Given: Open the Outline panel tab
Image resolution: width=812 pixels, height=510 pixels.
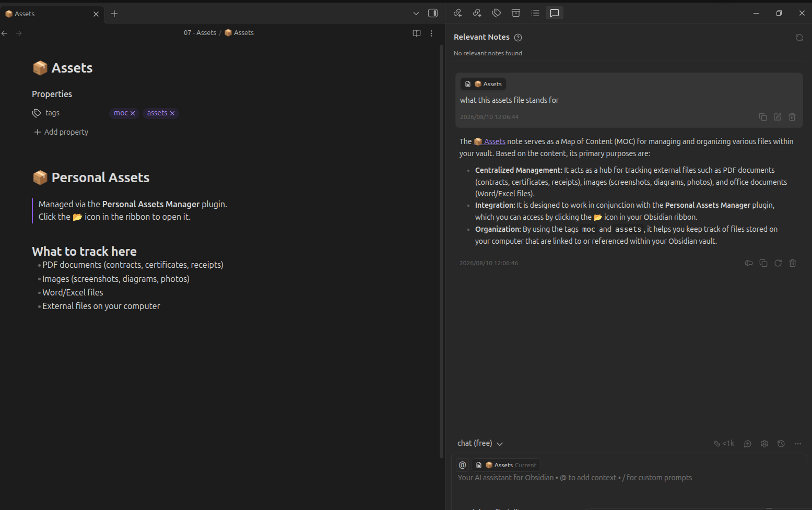Looking at the screenshot, I should 535,13.
